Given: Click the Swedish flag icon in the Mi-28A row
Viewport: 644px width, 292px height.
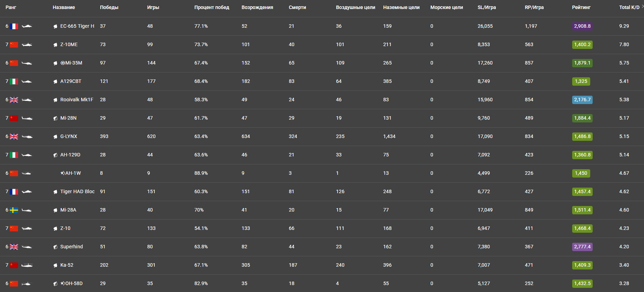Looking at the screenshot, I should pos(14,210).
